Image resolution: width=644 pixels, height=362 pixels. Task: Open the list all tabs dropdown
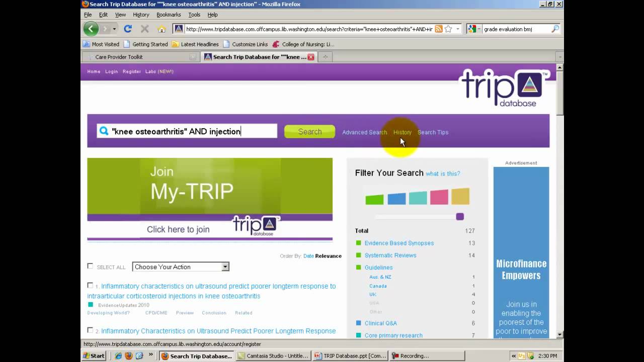[559, 57]
